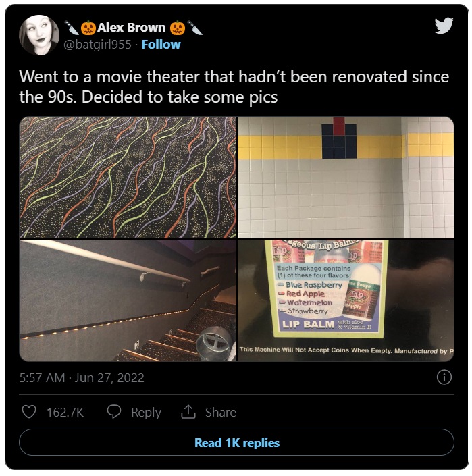Click the tweet text about the movie theater
This screenshot has height=476, width=472.
(234, 86)
